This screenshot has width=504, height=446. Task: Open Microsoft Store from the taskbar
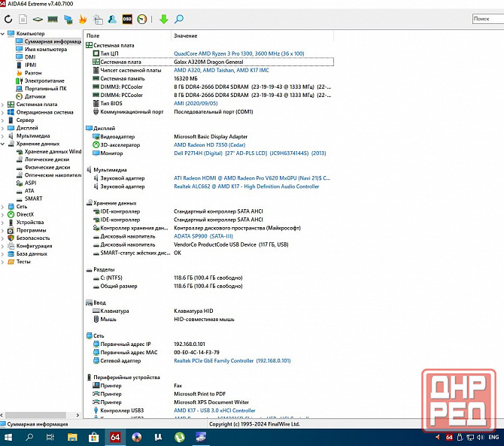pos(93,437)
